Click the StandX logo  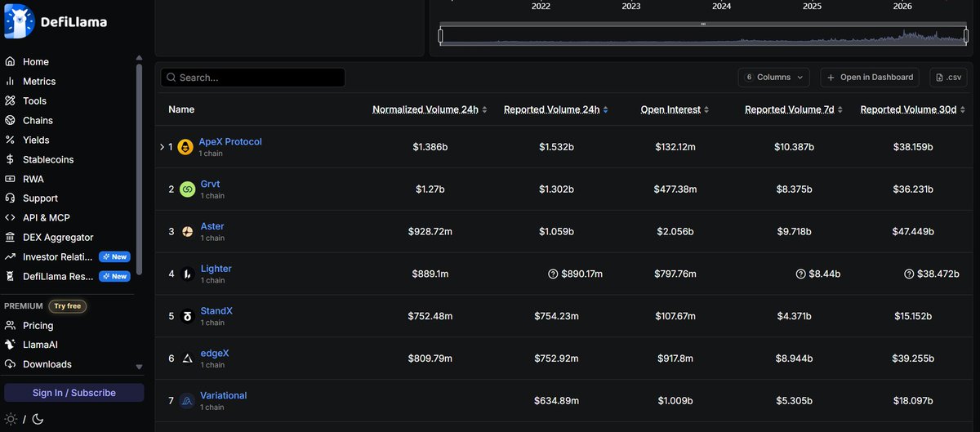pos(187,316)
